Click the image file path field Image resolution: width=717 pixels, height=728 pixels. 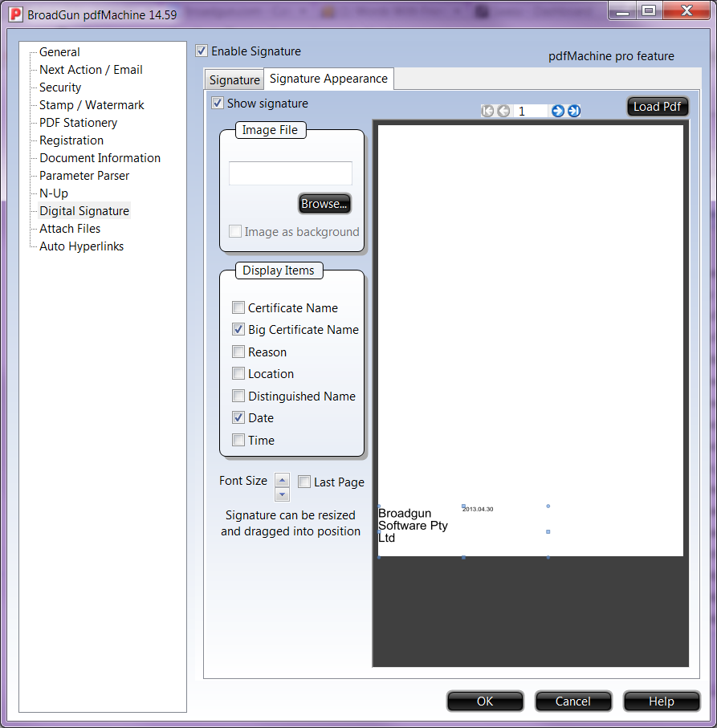coord(290,173)
